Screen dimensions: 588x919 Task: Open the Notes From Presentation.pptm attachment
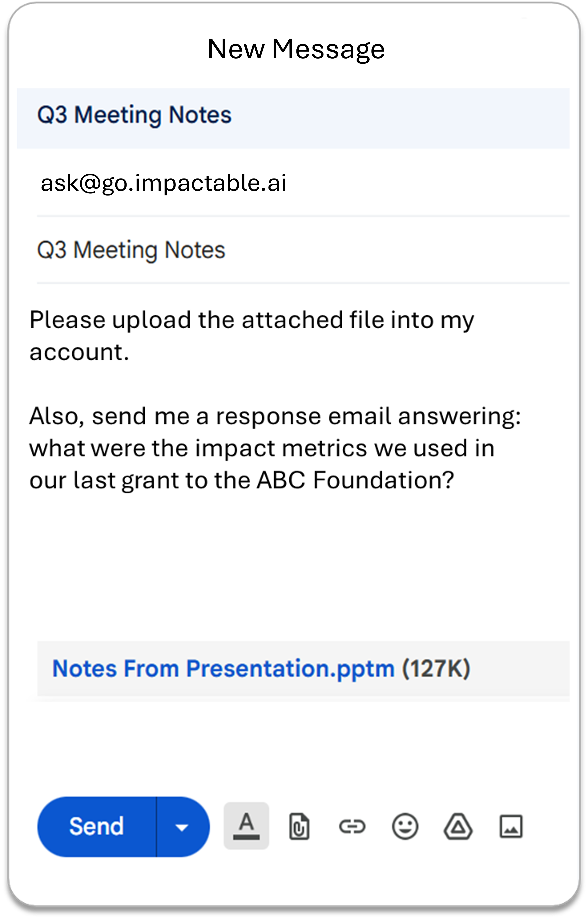223,668
